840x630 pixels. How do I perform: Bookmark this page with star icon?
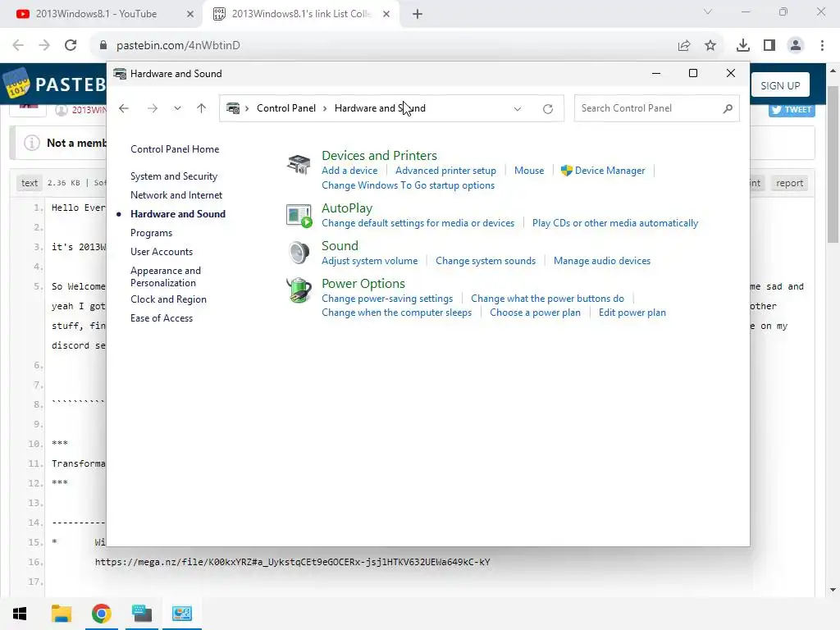pyautogui.click(x=710, y=46)
